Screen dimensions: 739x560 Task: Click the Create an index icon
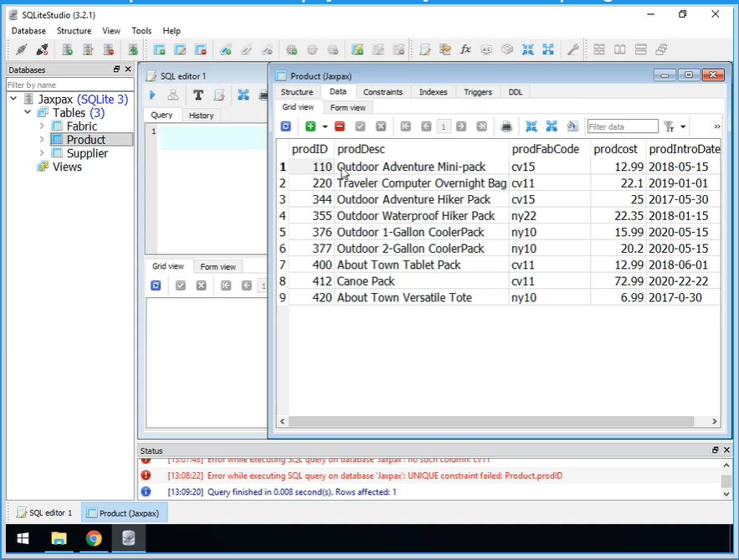point(226,49)
